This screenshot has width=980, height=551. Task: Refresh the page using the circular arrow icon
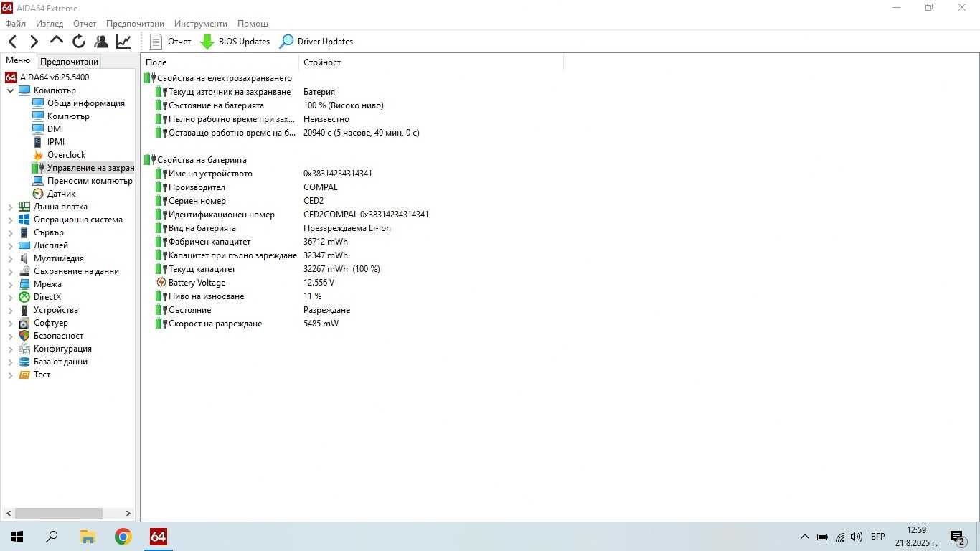[79, 42]
